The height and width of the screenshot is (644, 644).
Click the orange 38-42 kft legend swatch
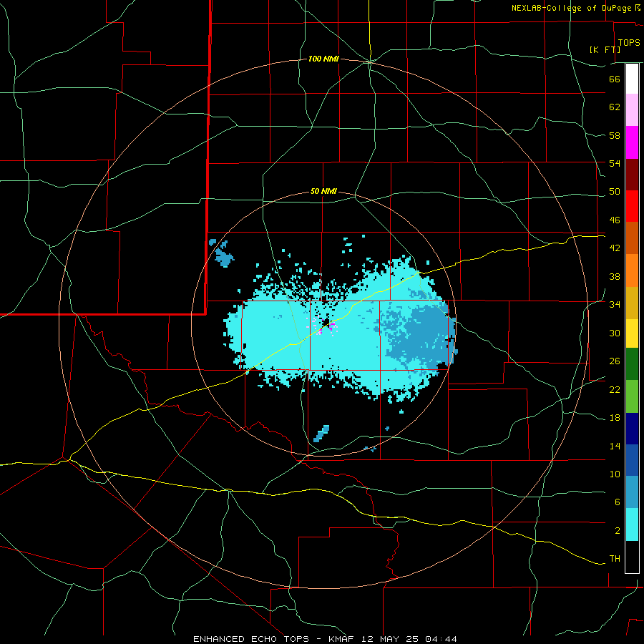632,270
